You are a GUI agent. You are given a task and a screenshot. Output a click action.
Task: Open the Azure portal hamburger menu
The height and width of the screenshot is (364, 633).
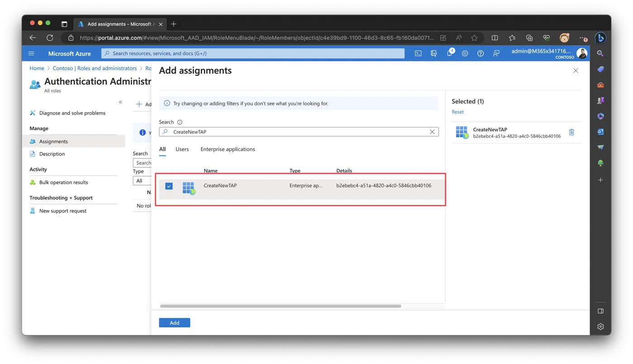31,53
